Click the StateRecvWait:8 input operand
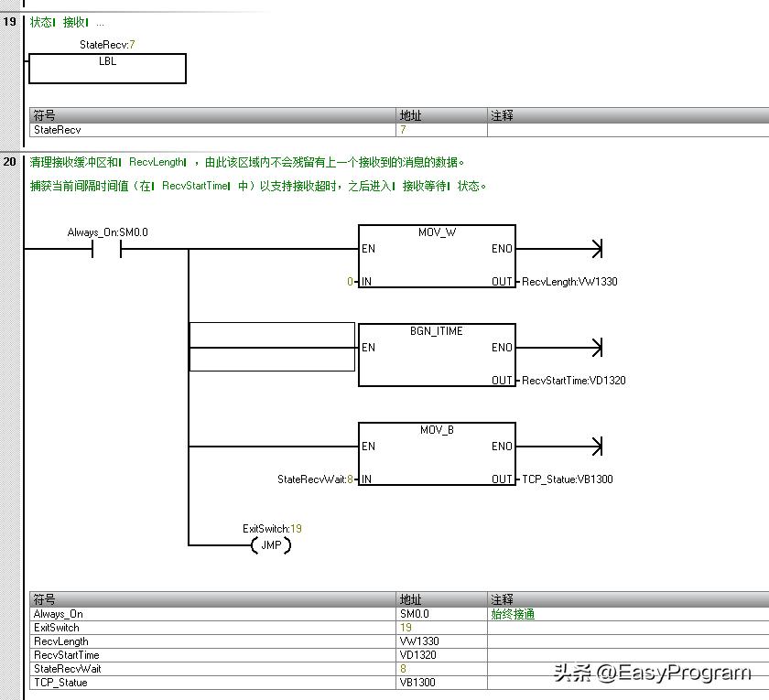Screen dimensions: 769x700 (x=315, y=479)
